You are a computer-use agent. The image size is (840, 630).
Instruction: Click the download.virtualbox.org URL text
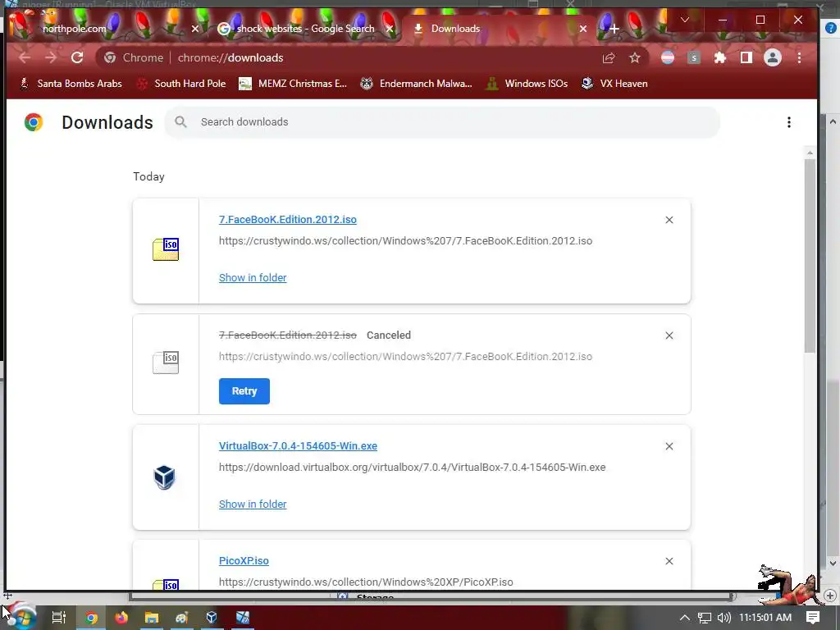click(x=412, y=467)
